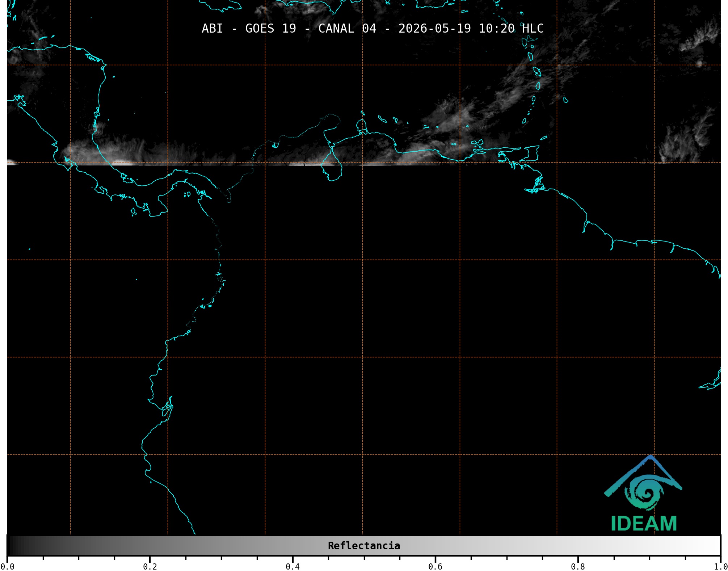The height and width of the screenshot is (571, 728).
Task: Select the Trinidad island outline
Action: coord(529,154)
